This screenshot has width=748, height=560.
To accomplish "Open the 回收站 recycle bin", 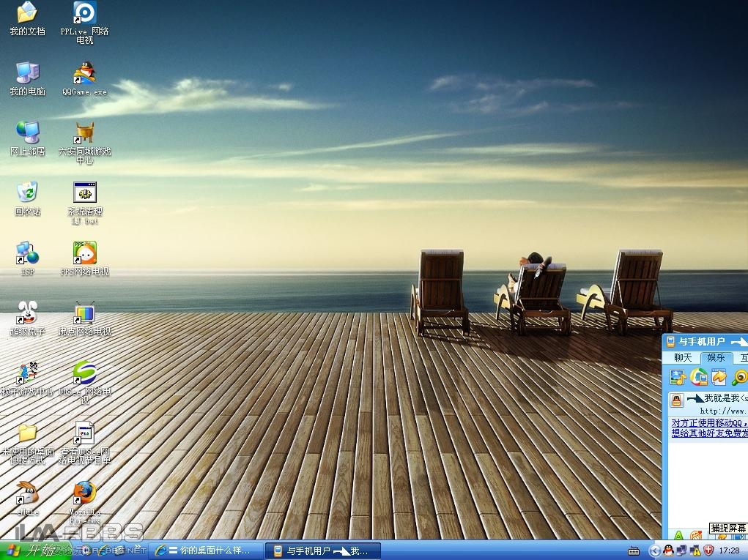I will 27,193.
